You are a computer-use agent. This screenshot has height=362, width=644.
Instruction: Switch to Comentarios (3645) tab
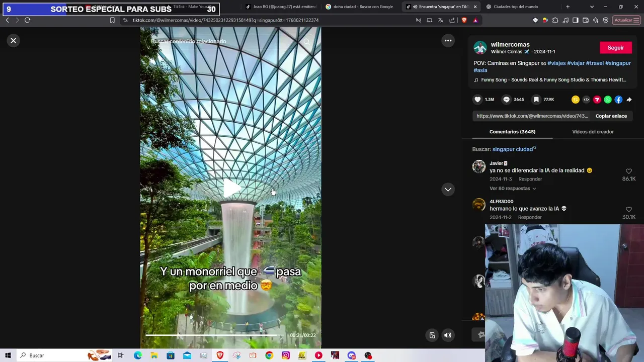(512, 132)
